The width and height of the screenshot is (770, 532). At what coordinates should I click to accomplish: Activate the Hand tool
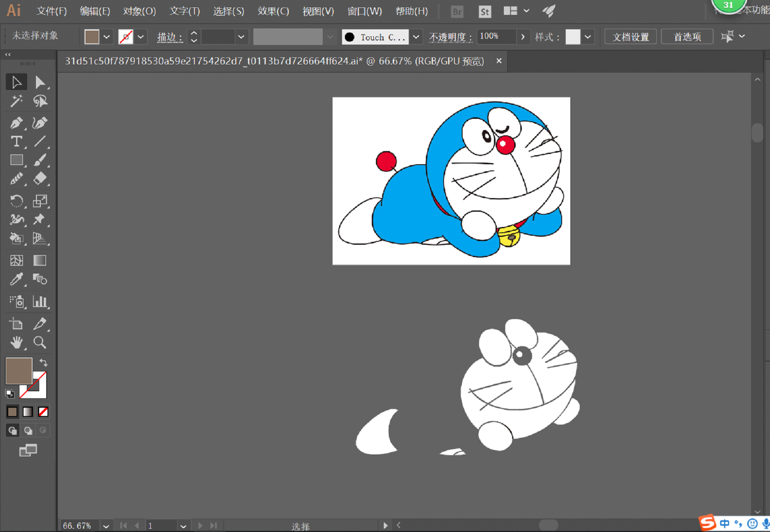pyautogui.click(x=17, y=343)
